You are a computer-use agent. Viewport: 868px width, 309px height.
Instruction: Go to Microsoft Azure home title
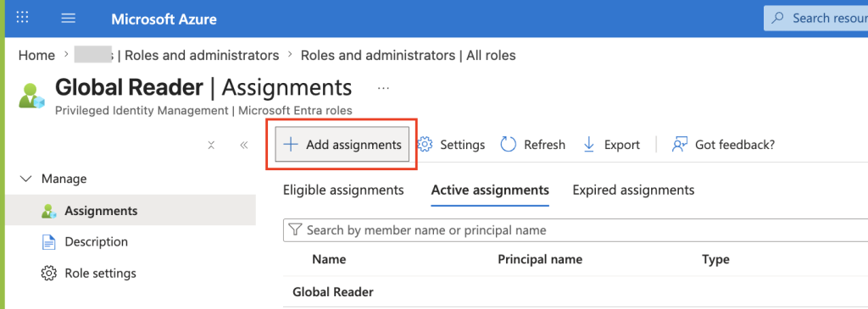click(164, 19)
